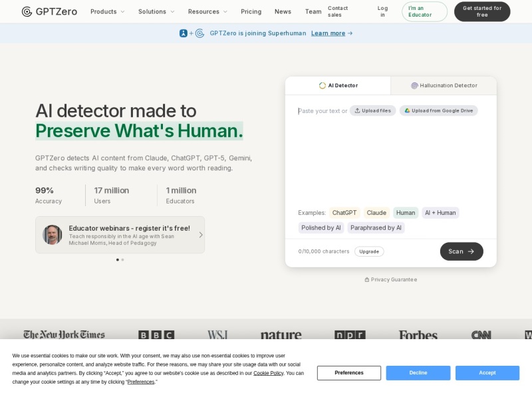This screenshot has height=399, width=532.
Task: Click the Google Drive icon
Action: [x=407, y=110]
